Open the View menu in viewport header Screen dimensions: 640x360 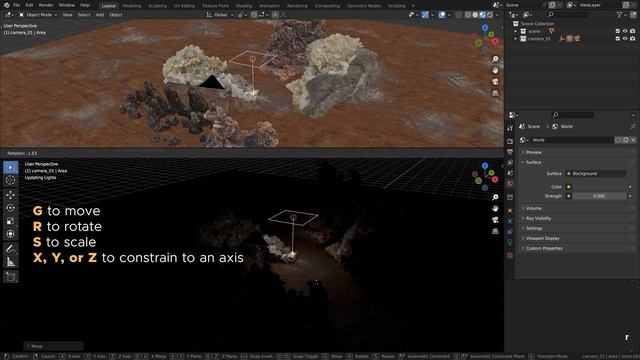coord(67,15)
